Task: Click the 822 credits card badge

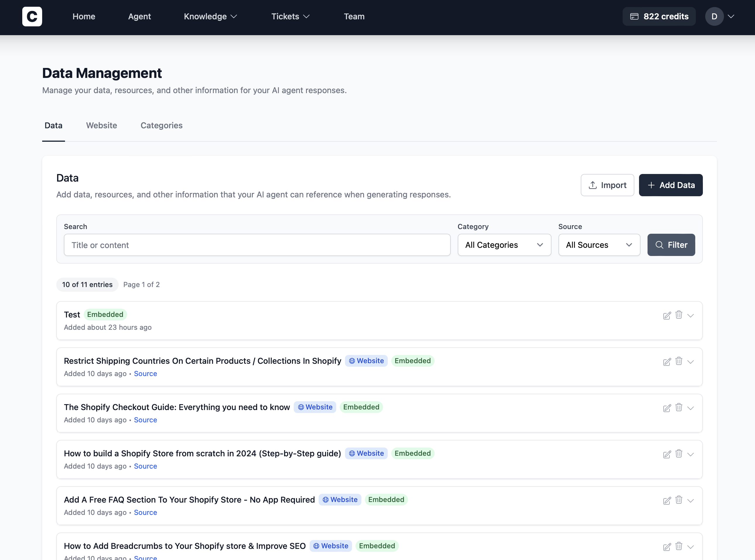Action: [659, 16]
